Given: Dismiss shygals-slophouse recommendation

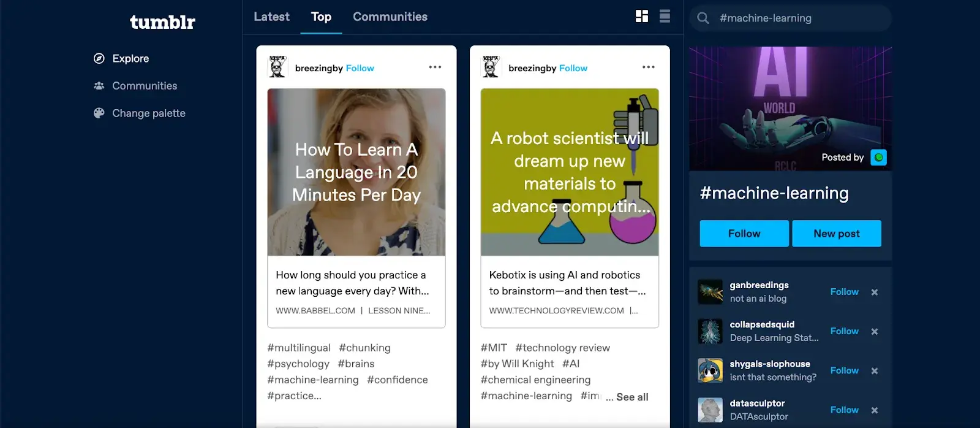Looking at the screenshot, I should click(x=875, y=371).
